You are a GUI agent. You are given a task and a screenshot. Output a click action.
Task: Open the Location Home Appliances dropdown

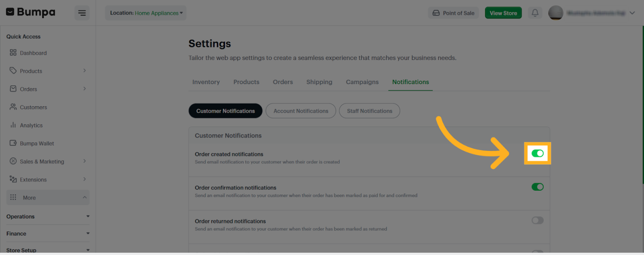pyautogui.click(x=146, y=13)
